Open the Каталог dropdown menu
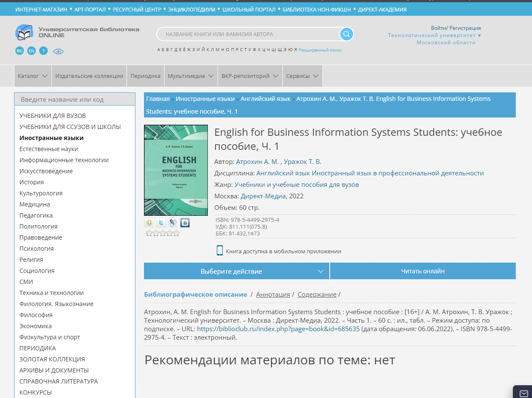Screen dimensions: 532x398 point(33,76)
